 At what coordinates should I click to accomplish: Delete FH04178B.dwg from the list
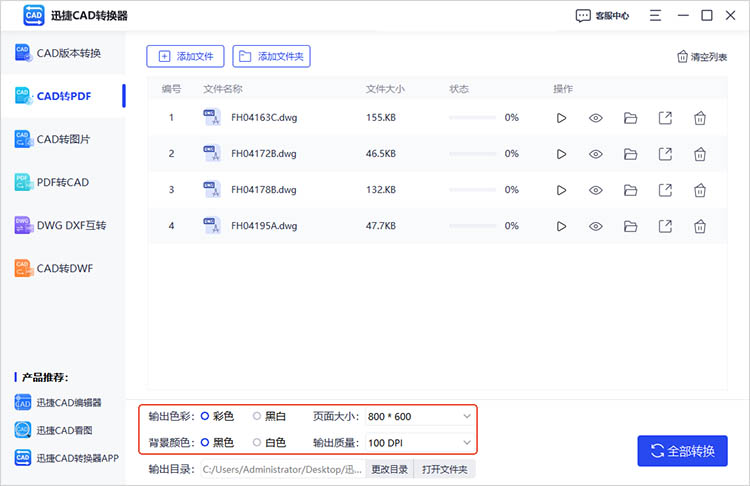[700, 190]
